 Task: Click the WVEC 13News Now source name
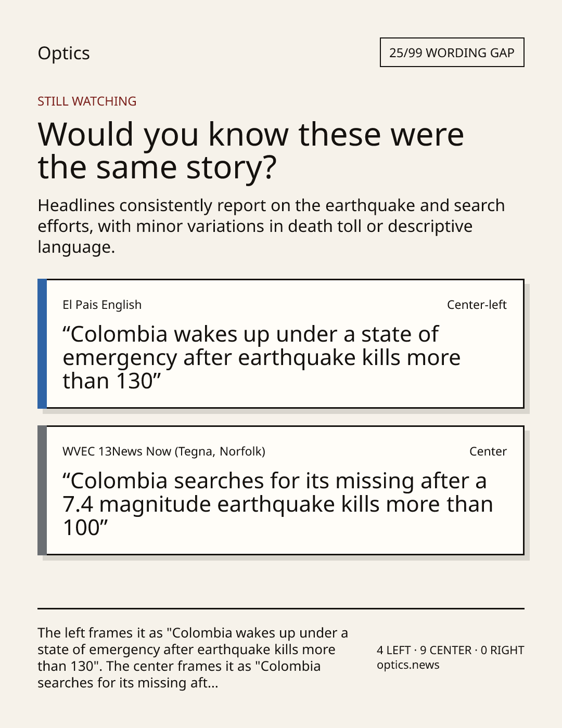164,451
